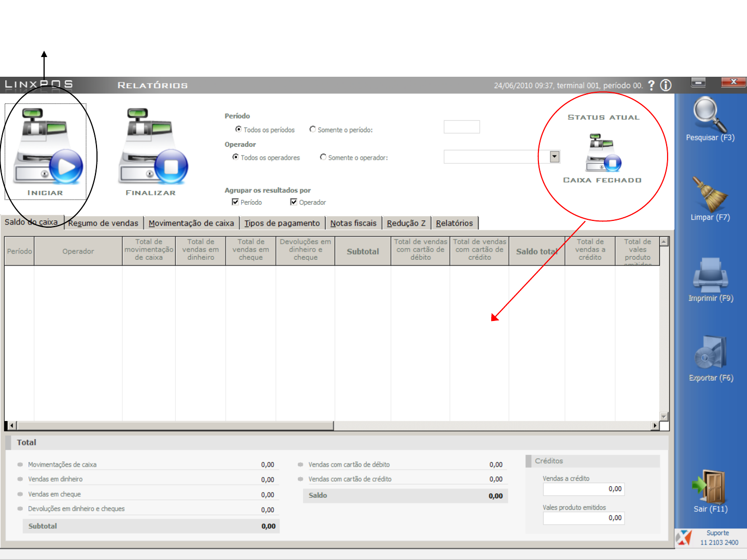Click the Subtotal column header

point(363,251)
